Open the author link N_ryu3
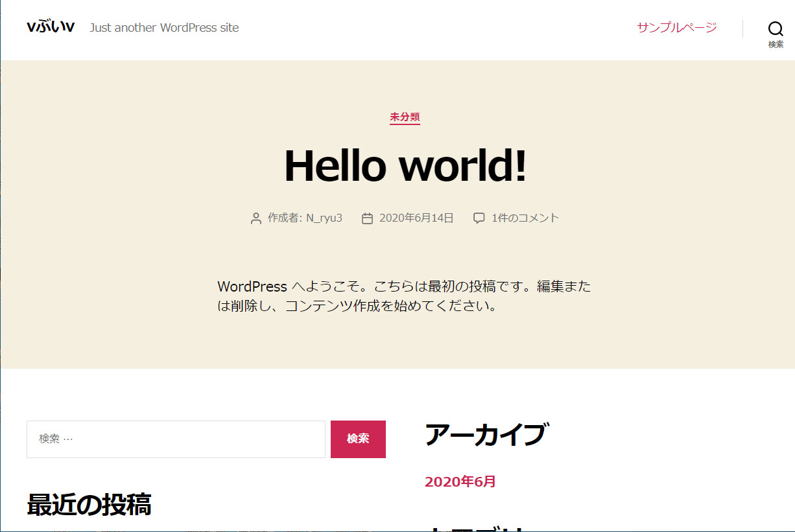 tap(324, 218)
